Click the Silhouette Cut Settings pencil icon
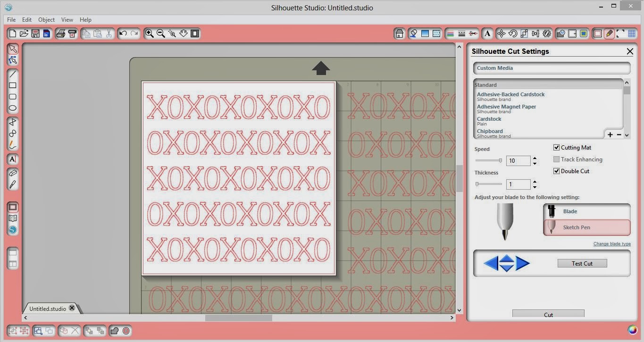The width and height of the screenshot is (644, 342). click(609, 33)
